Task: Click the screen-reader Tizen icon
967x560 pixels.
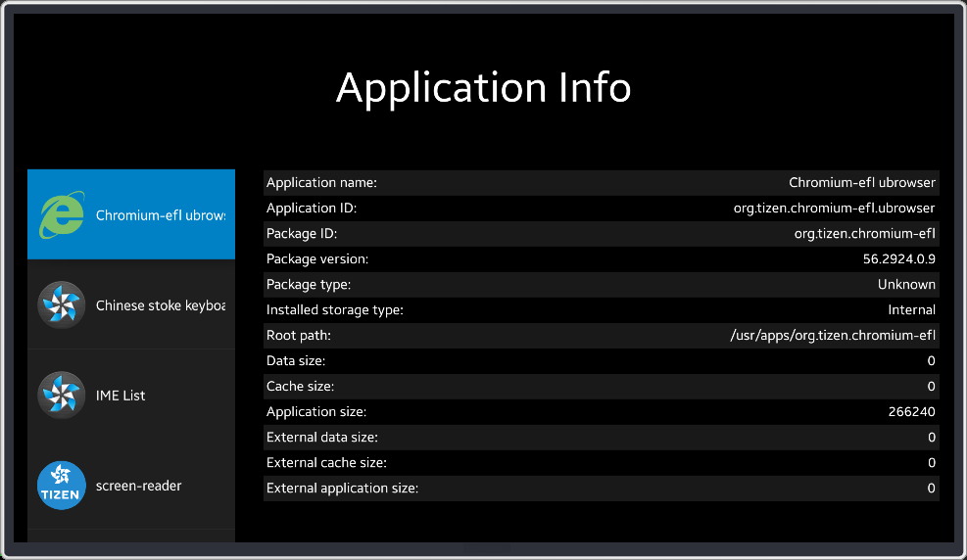Action: (x=61, y=486)
